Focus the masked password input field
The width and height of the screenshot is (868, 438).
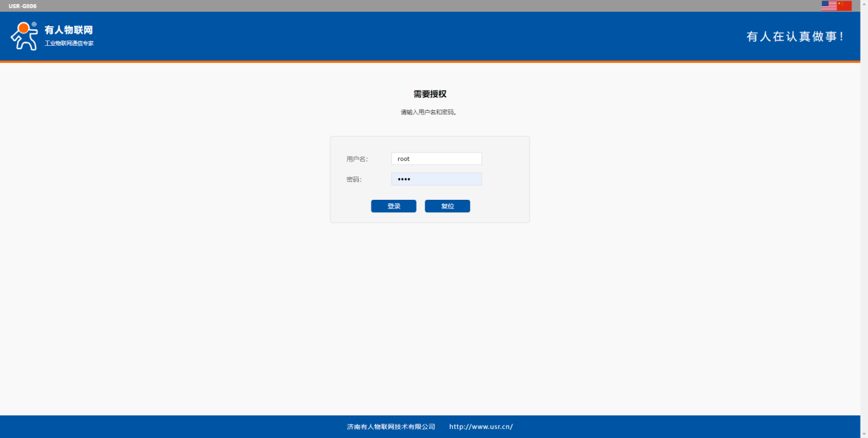click(436, 179)
